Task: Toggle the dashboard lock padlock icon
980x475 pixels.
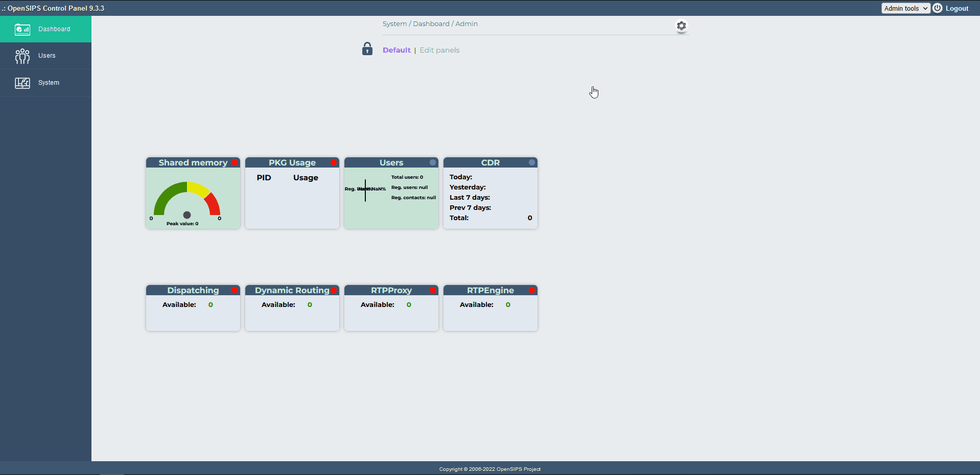Action: click(367, 49)
